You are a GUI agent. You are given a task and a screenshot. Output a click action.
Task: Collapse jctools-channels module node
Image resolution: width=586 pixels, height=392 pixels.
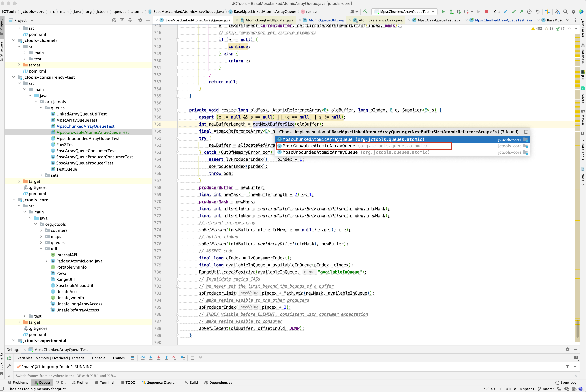click(x=14, y=40)
